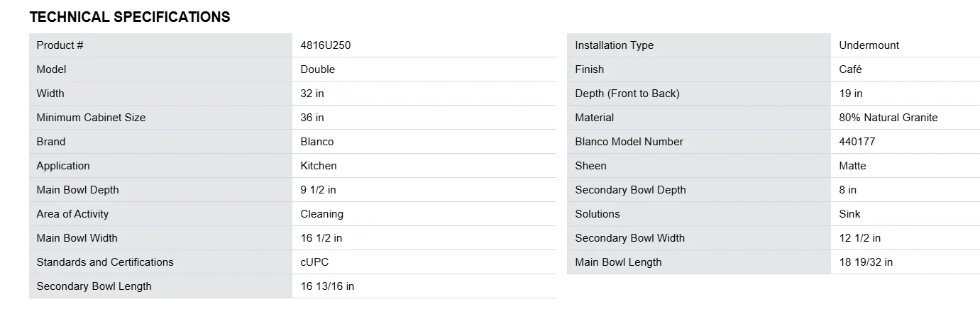Click the Technical Specifications heading
Image resolution: width=980 pixels, height=309 pixels.
(x=130, y=17)
